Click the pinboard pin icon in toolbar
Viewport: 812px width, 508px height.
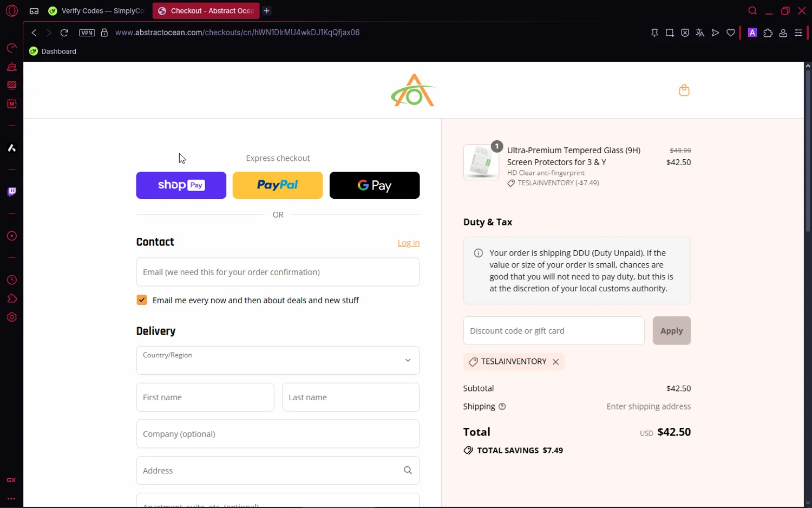(654, 33)
